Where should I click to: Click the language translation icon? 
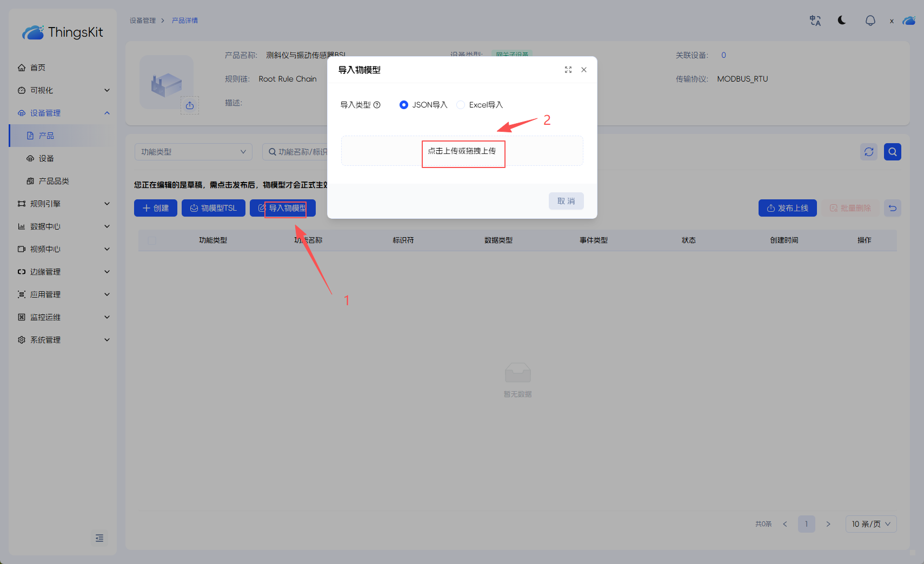815,21
